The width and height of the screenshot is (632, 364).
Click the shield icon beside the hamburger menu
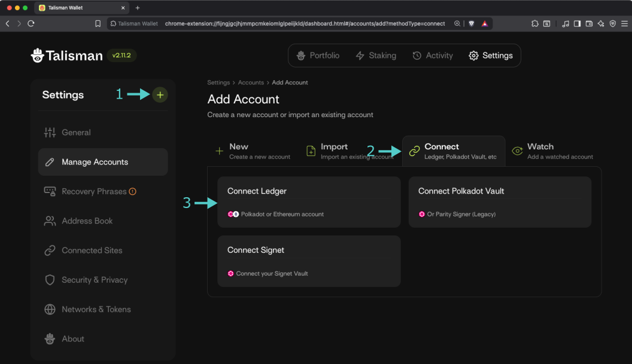pos(613,24)
